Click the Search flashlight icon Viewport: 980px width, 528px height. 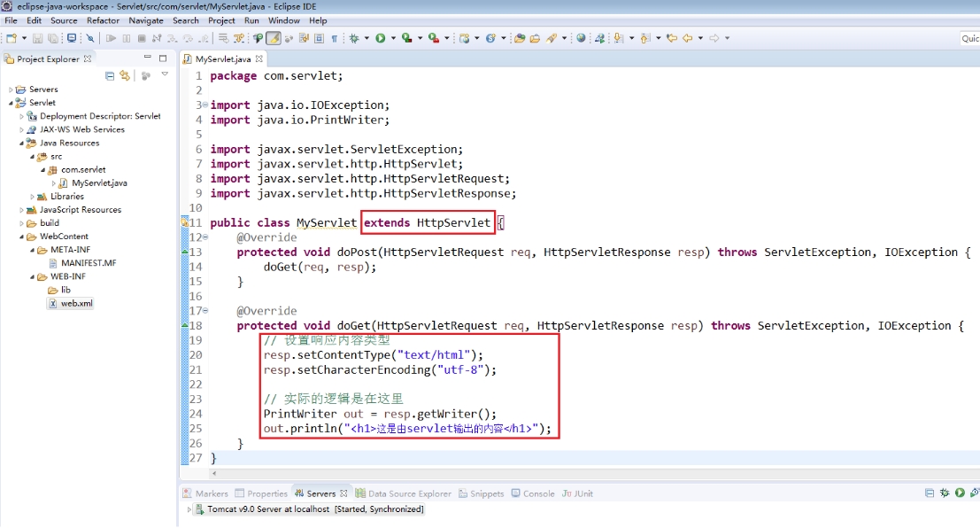(552, 38)
